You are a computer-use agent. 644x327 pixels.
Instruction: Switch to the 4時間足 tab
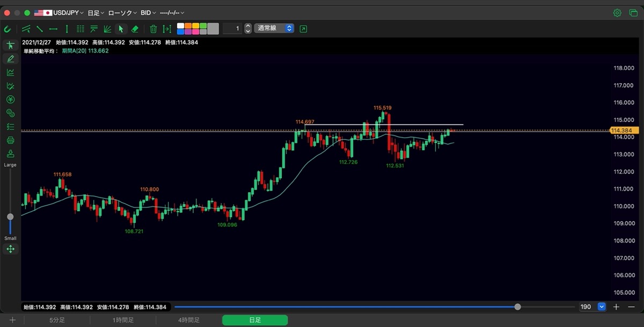pos(189,321)
